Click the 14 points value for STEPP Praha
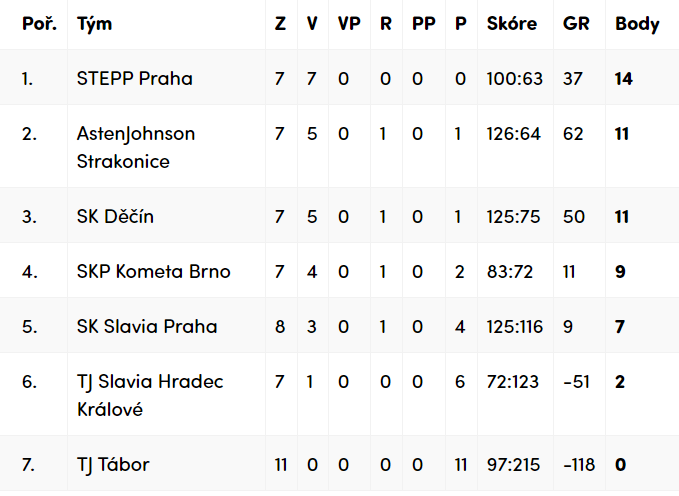This screenshot has height=496, width=679. (624, 79)
